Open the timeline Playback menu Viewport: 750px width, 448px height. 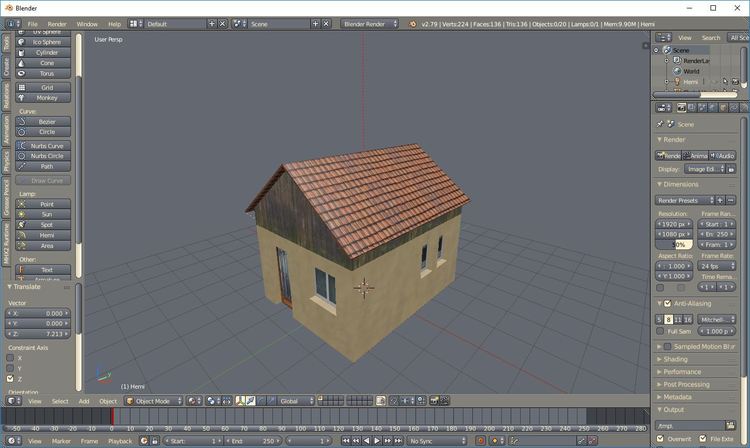pos(120,441)
